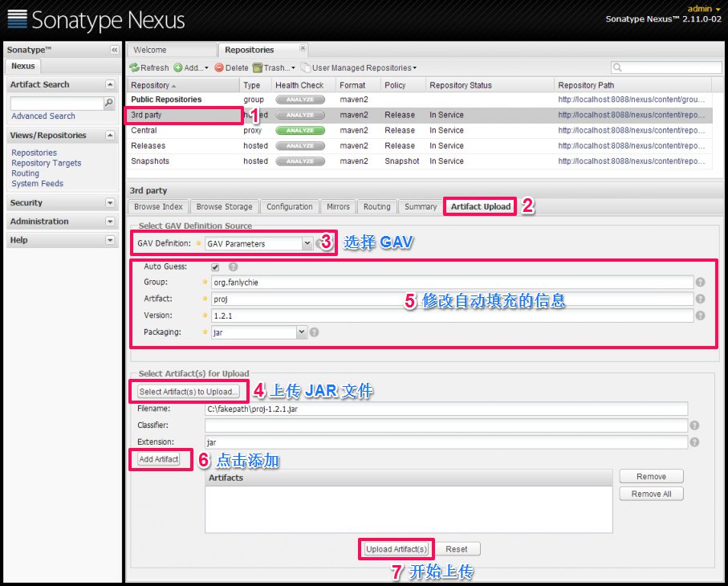Click the Add Artifact button
728x586 pixels.
[159, 459]
